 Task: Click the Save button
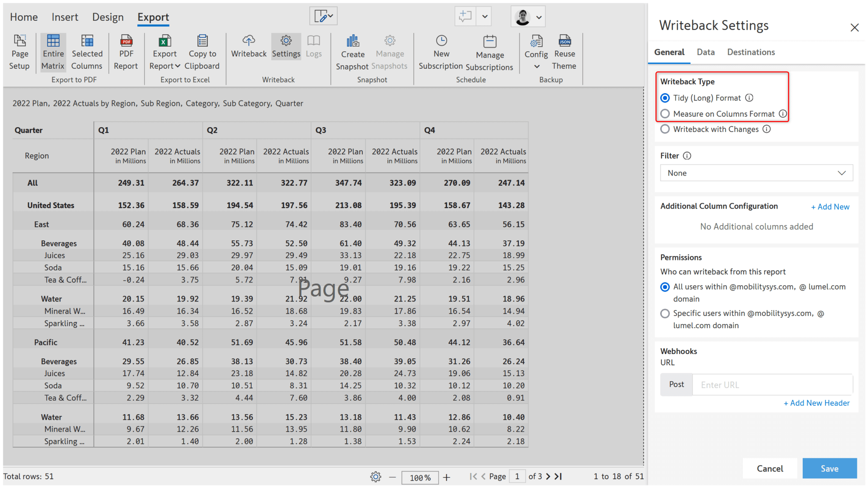(829, 468)
